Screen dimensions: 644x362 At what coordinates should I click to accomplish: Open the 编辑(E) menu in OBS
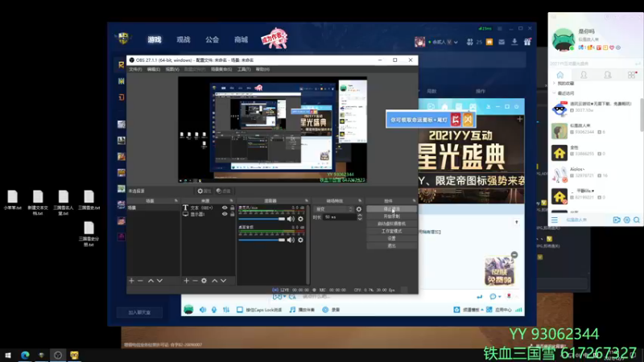(x=154, y=69)
